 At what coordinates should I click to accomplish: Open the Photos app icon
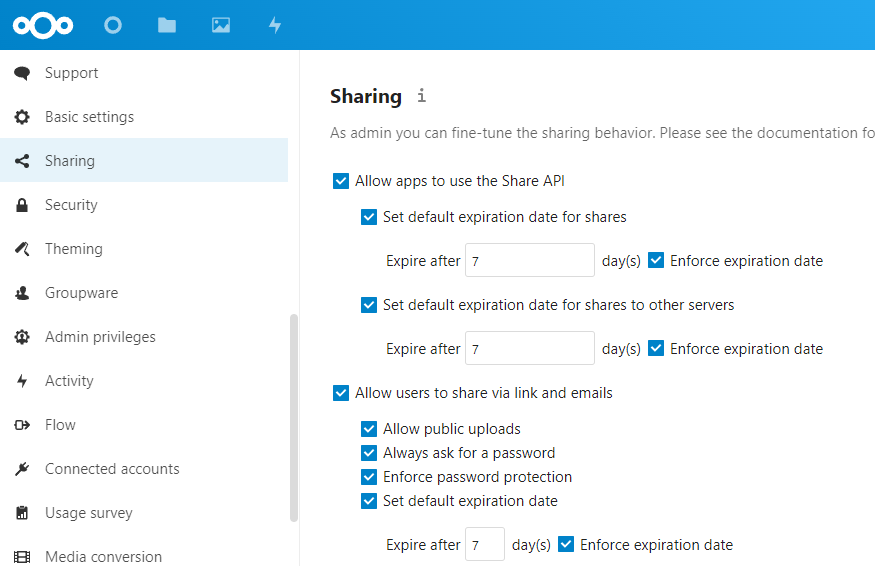(221, 25)
